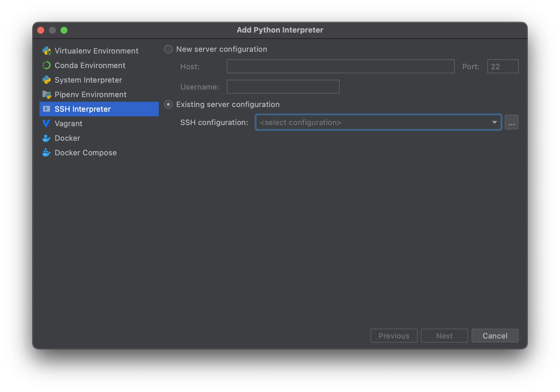Select New server configuration radio button

click(x=169, y=49)
